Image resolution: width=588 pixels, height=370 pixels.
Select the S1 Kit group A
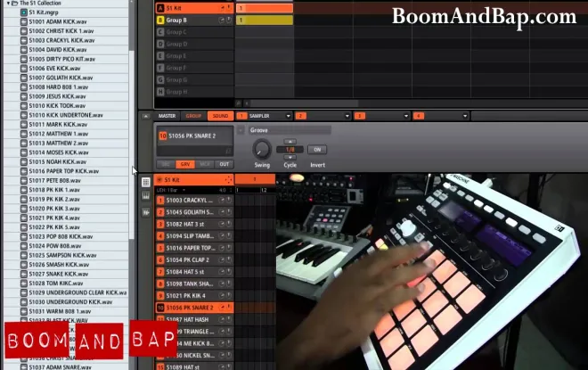194,8
